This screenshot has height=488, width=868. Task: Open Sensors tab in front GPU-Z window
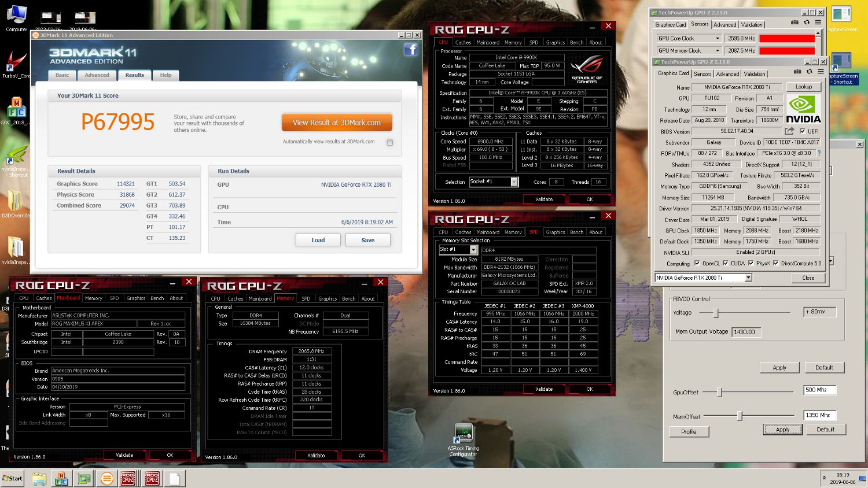tap(703, 74)
